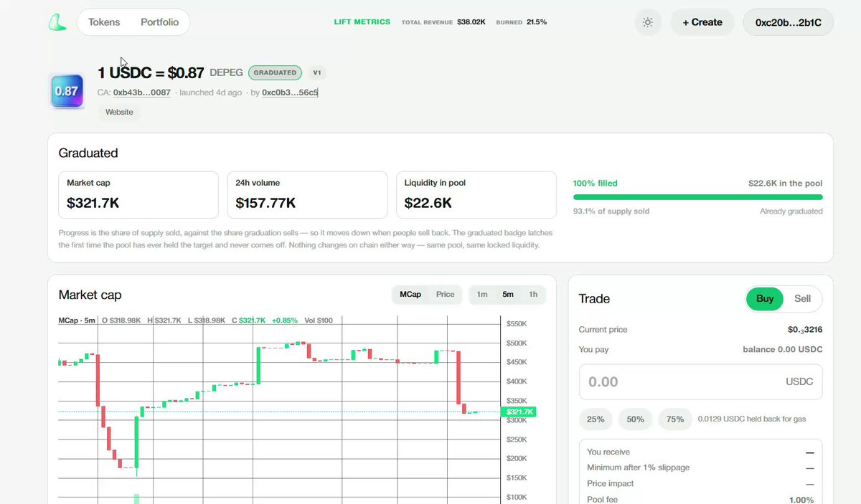Switch chart to MCap view
Viewport: 861px width, 504px height.
pyautogui.click(x=410, y=295)
